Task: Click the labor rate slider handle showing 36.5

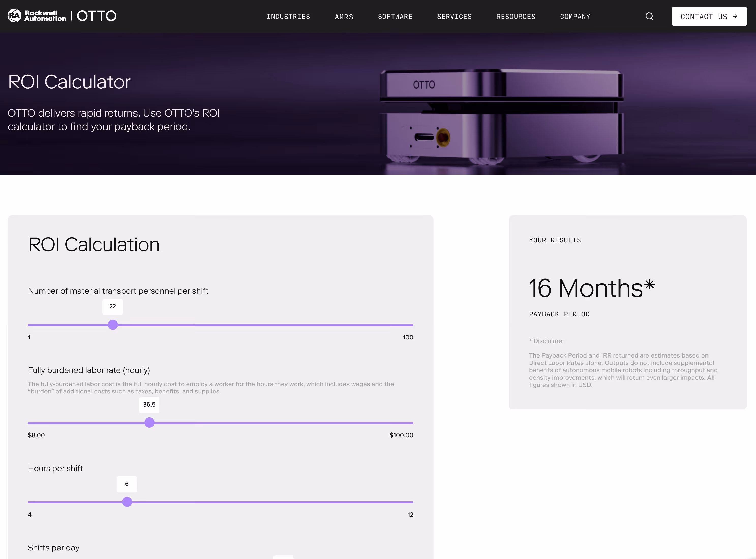Action: [149, 422]
